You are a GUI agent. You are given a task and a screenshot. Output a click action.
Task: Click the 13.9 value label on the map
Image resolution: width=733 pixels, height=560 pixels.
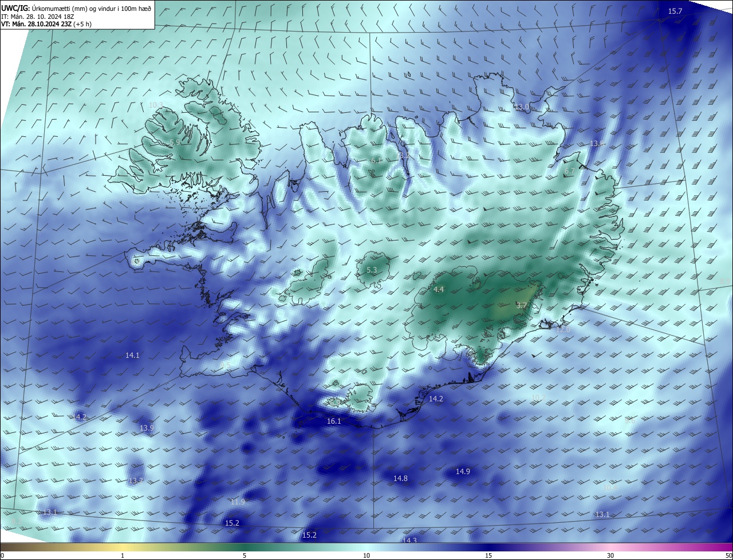[147, 428]
